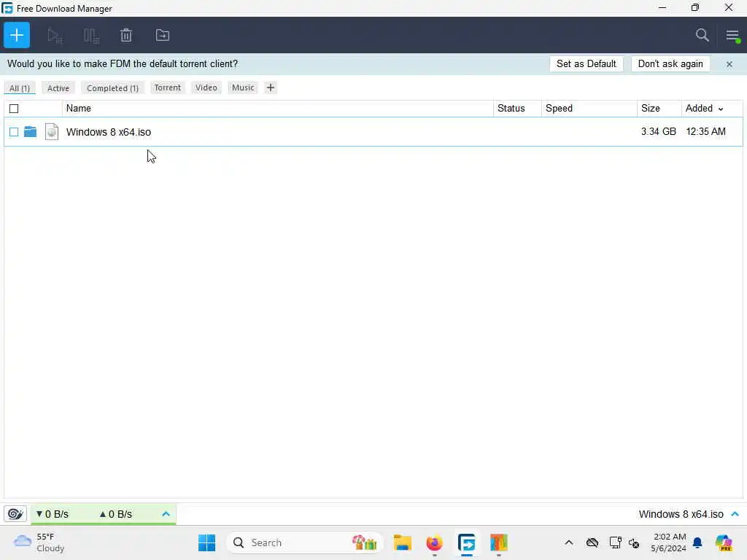Viewport: 747px width, 560px height.
Task: Sort by the Name column header
Action: (278, 109)
